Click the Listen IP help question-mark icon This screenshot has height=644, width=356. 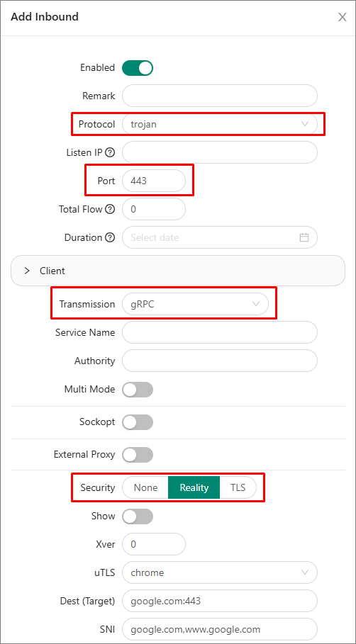pos(110,152)
